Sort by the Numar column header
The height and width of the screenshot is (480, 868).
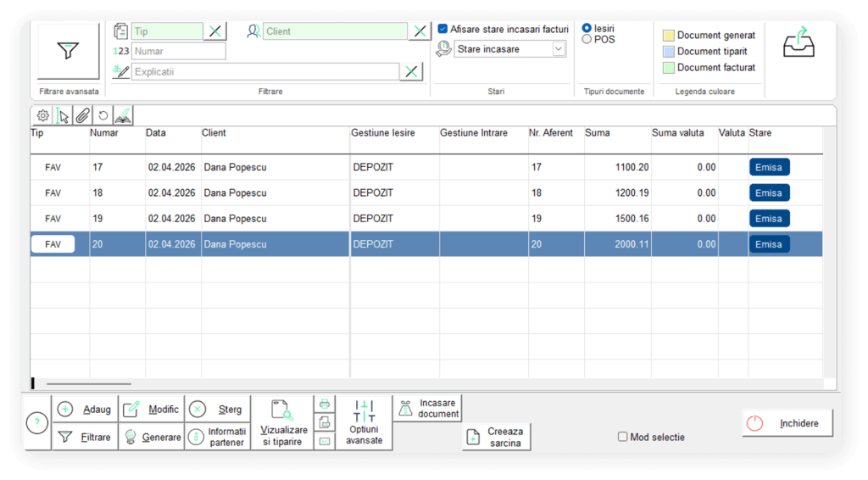click(104, 133)
